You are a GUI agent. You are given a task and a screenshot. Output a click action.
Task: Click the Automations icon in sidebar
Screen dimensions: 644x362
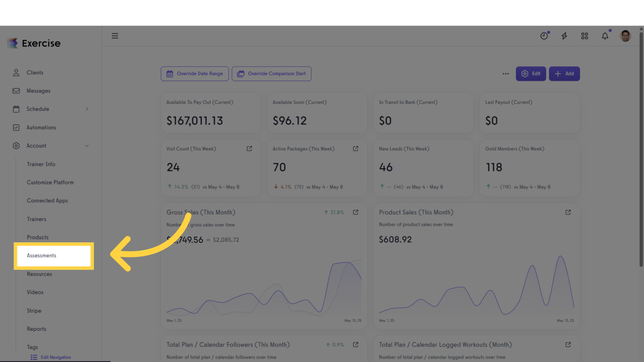pyautogui.click(x=16, y=127)
